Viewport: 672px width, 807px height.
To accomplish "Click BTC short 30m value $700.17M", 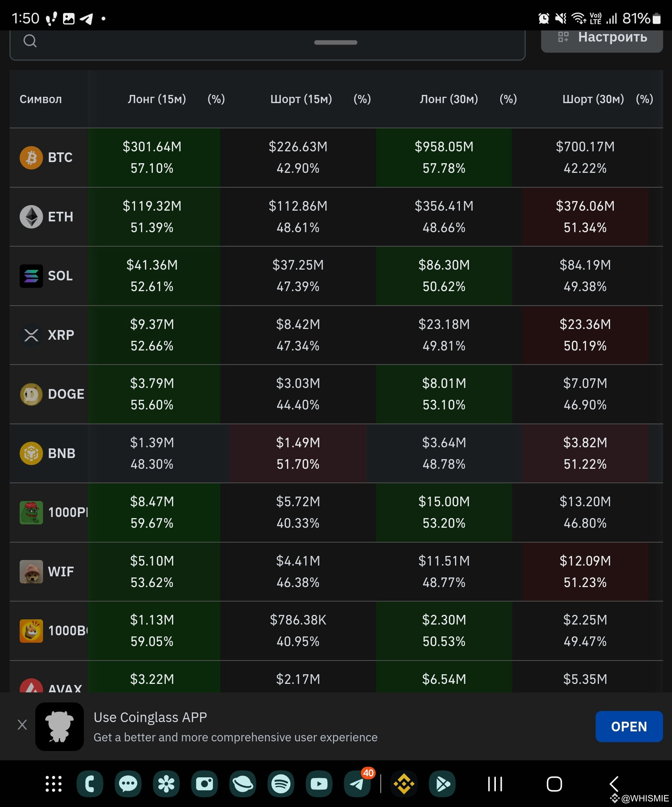I will coord(585,147).
